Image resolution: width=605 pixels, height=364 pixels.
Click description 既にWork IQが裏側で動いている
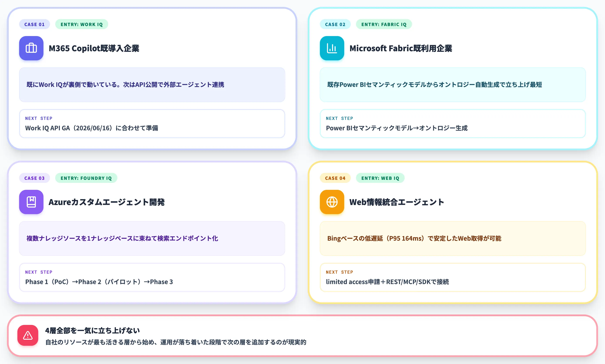(x=125, y=85)
